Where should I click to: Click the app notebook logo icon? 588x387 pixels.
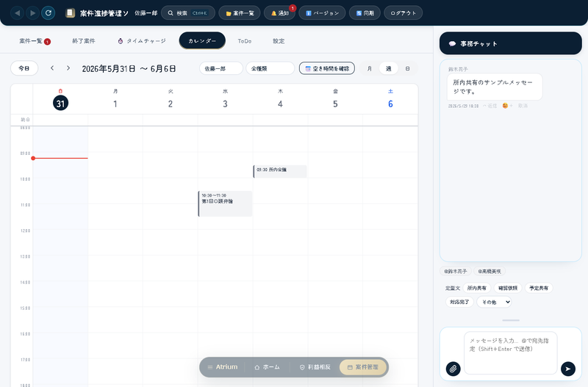[70, 13]
